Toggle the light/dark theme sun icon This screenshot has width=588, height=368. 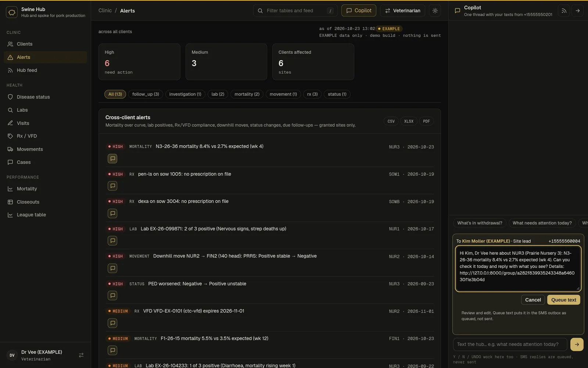pos(435,11)
